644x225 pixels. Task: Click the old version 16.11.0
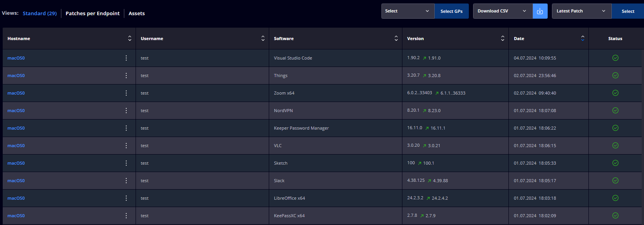coord(414,128)
